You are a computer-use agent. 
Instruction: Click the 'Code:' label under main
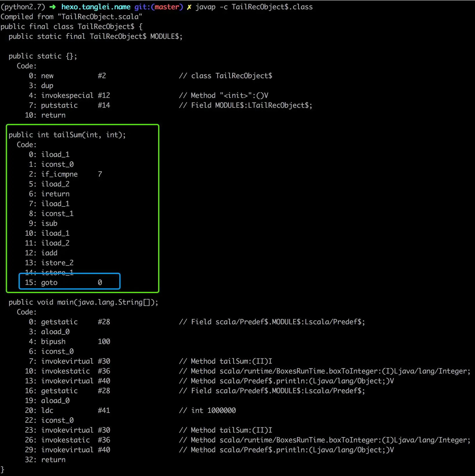(x=27, y=312)
